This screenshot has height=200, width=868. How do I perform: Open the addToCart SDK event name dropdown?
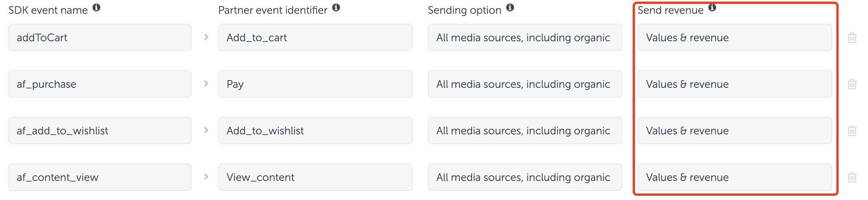point(100,37)
